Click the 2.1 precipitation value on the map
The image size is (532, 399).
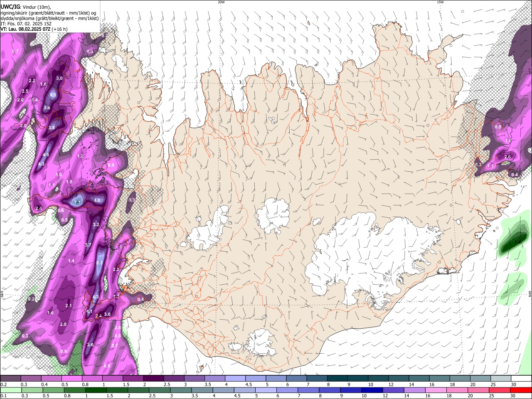pos(69,305)
